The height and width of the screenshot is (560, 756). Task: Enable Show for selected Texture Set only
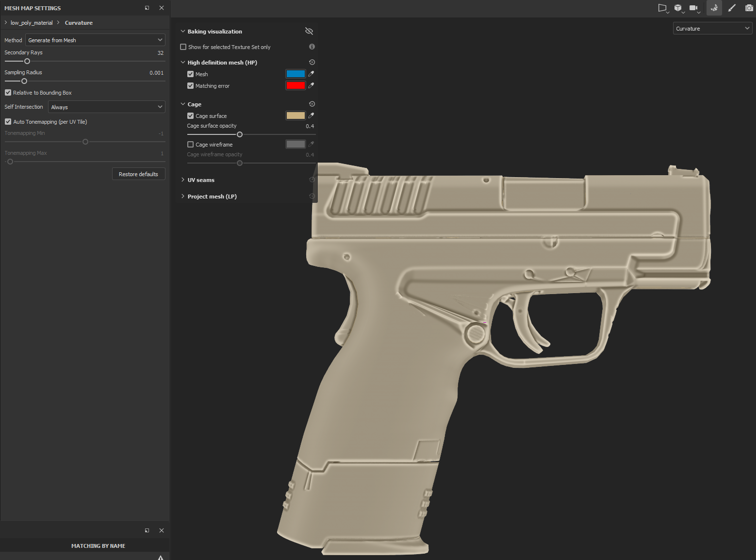pyautogui.click(x=183, y=47)
